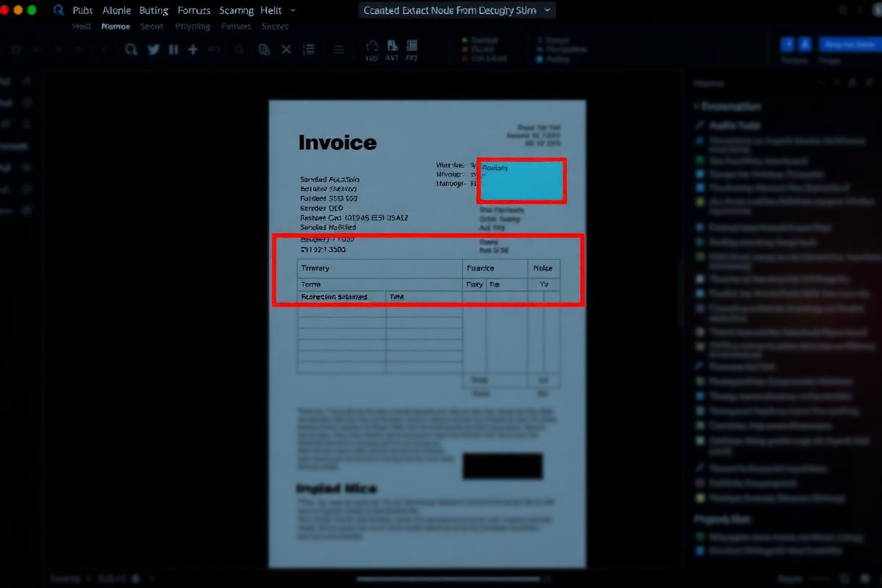Click the Fsardce table header cell
This screenshot has width=882, height=588.
[x=495, y=268]
